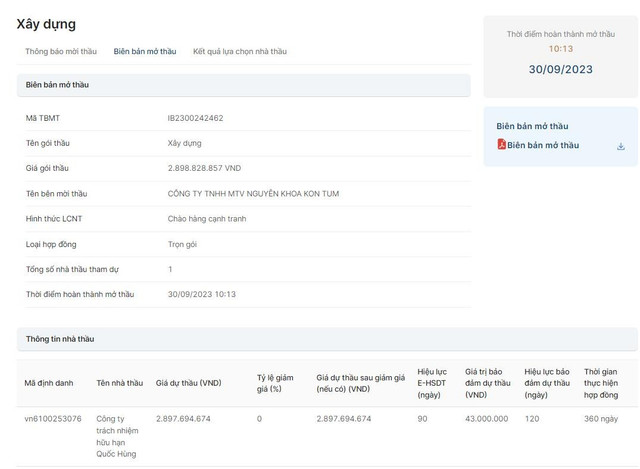Click the Thông tin nhà thầu section header
Viewport: 640px width, 469px height.
point(60,339)
